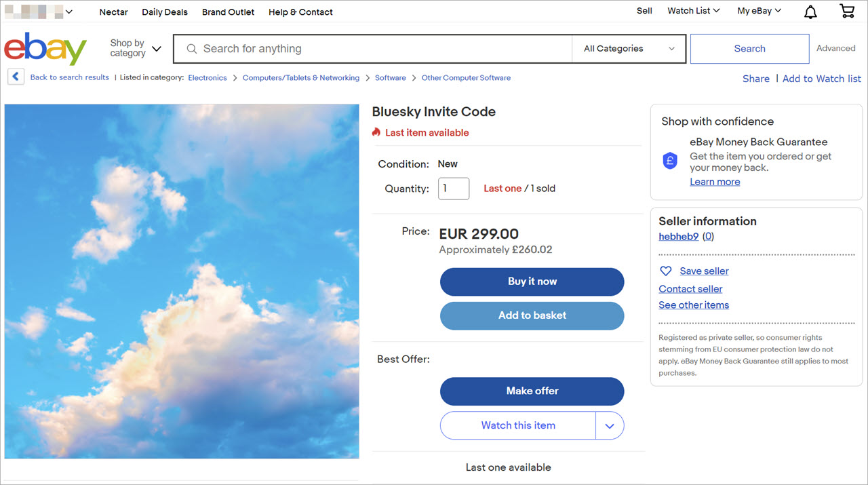
Task: Click the Learn more link
Action: pos(715,182)
